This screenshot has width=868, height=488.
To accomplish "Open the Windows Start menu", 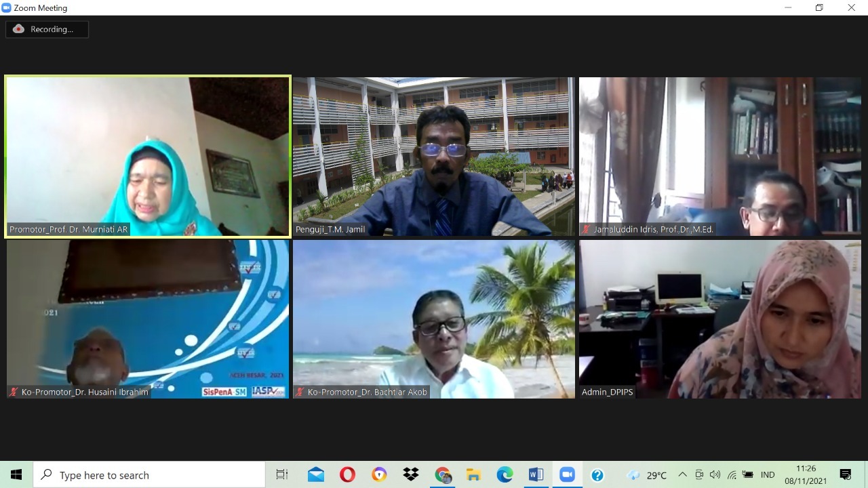I will [16, 475].
